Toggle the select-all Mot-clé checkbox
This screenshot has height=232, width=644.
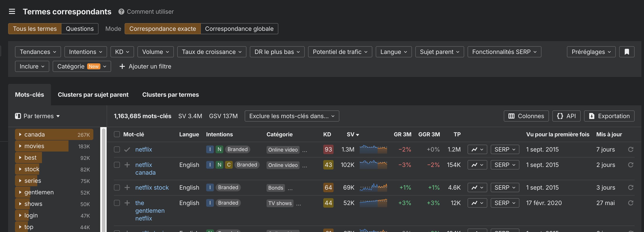tap(117, 134)
